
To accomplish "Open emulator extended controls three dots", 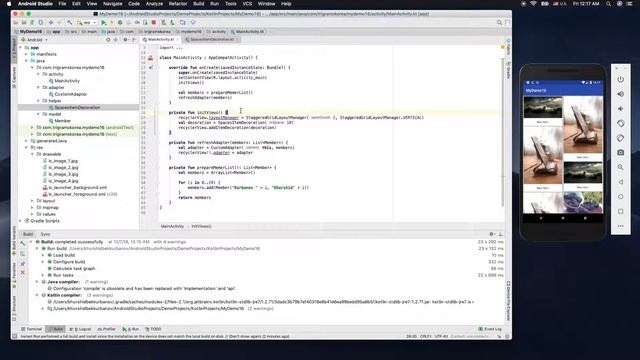I will click(x=620, y=226).
